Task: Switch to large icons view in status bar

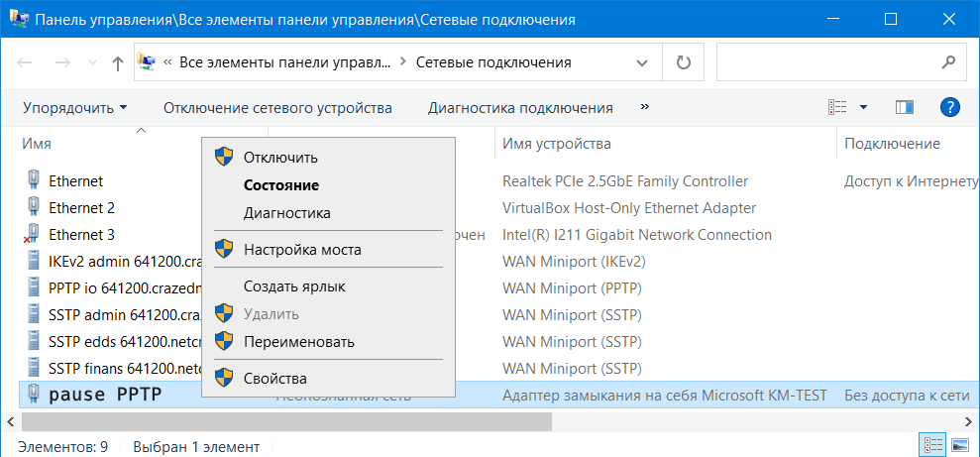Action: [958, 443]
